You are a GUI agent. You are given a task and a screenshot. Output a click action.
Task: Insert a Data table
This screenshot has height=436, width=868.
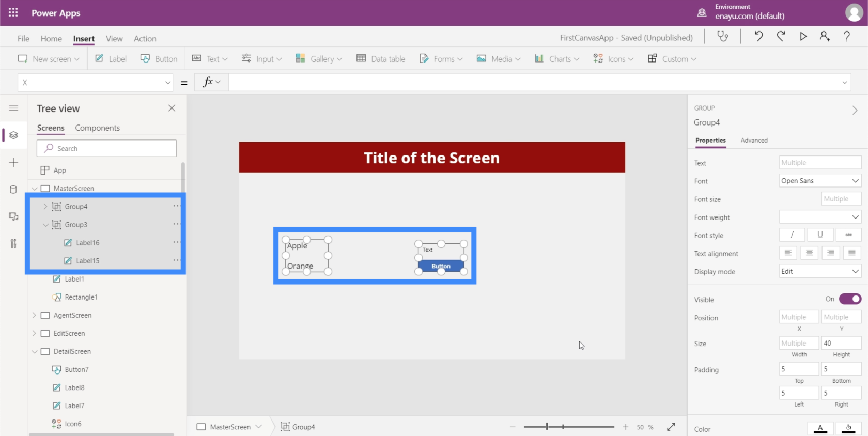381,59
